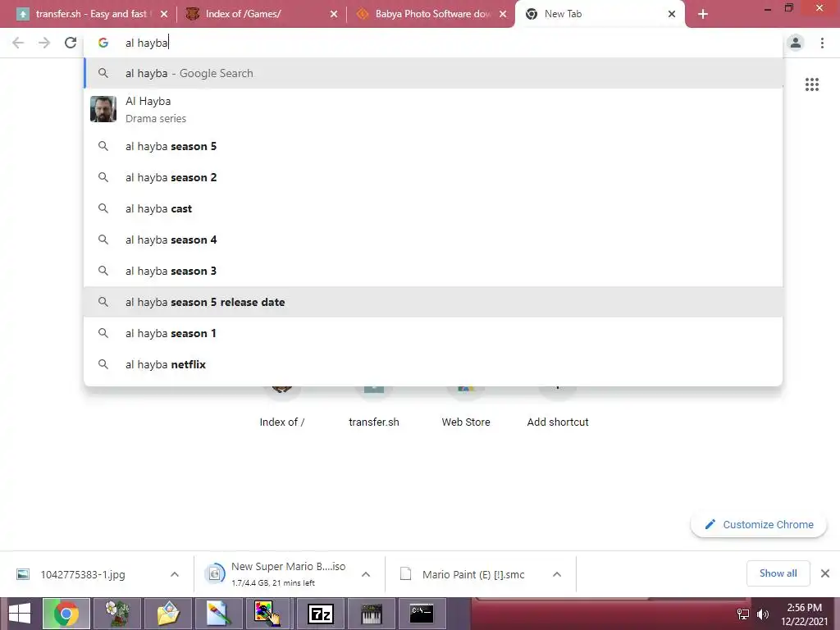Image resolution: width=840 pixels, height=630 pixels.
Task: Close the Index of /Games/ tab
Action: (334, 14)
